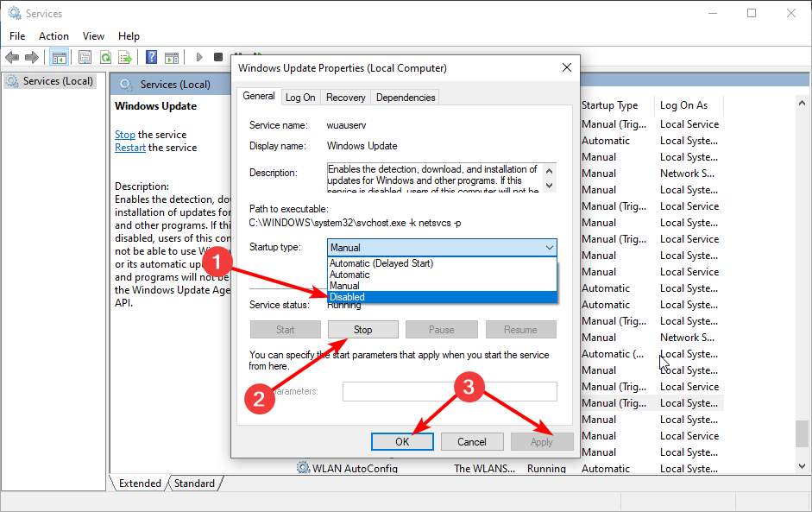
Task: Click the Services gear icon in title bar
Action: point(15,13)
